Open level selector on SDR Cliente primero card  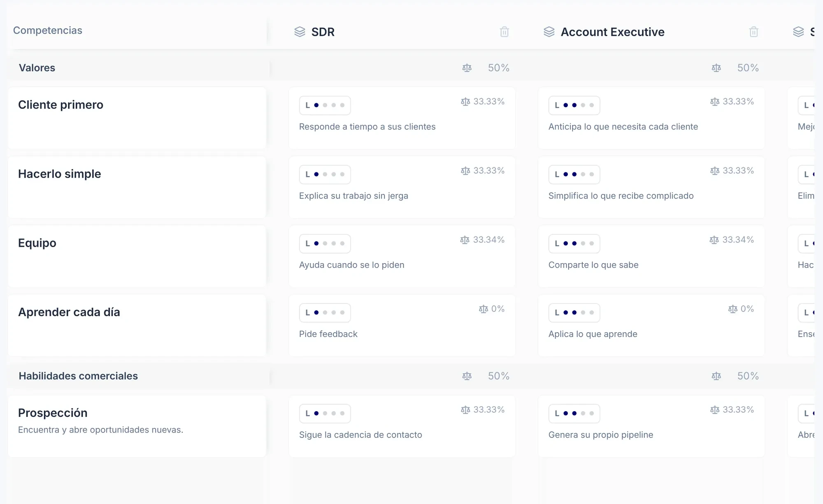pyautogui.click(x=325, y=105)
